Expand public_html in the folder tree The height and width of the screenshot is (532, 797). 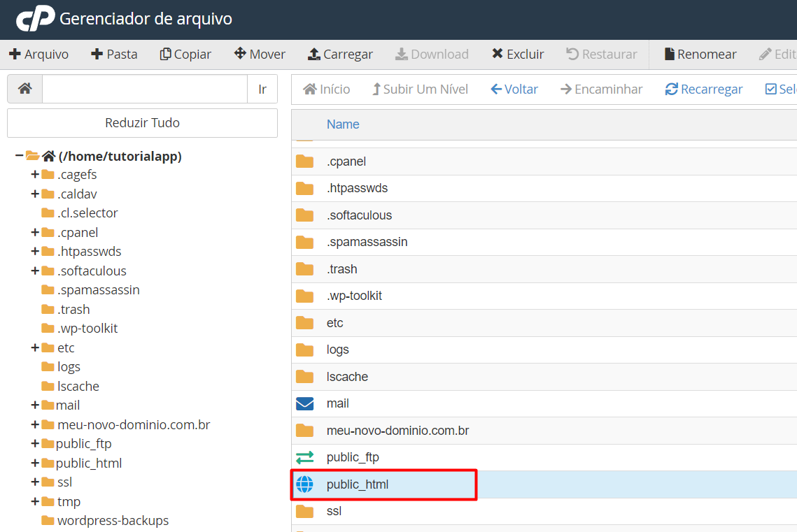pyautogui.click(x=35, y=463)
